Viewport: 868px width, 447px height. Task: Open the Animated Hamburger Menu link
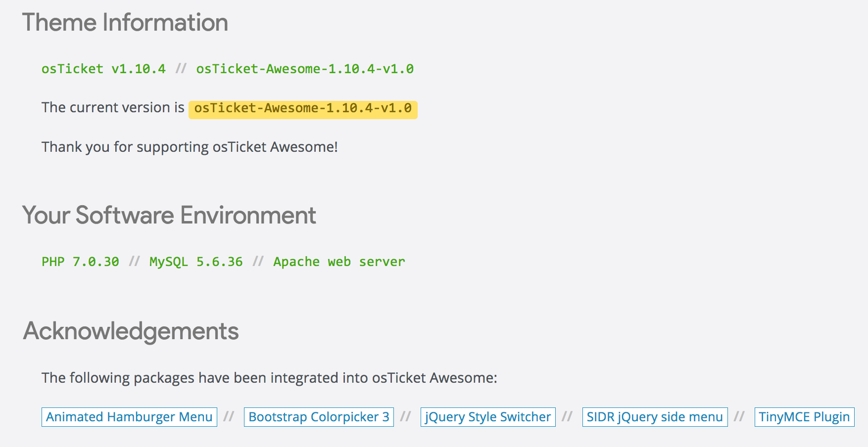[129, 417]
